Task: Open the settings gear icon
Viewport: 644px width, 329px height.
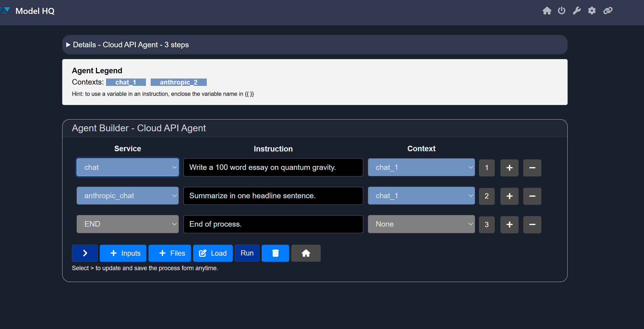Action: 592,11
